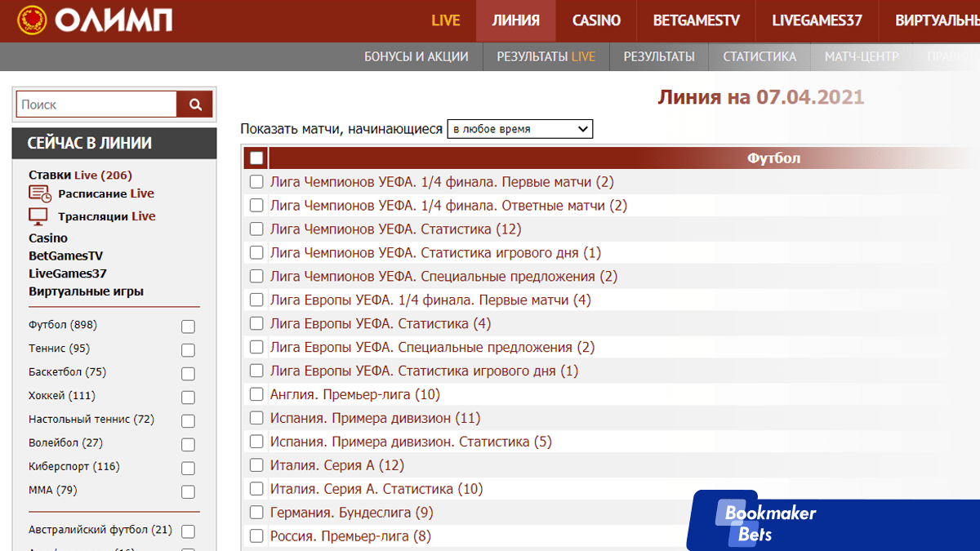Check Лига Европы УЕФА. Статистика (4)
Image resolution: width=980 pixels, height=551 pixels.
256,324
